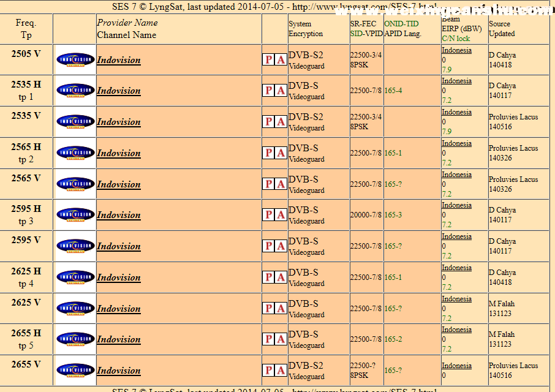Click the Indovision logo in the 2625 V row
This screenshot has height=392, width=555.
tap(75, 308)
